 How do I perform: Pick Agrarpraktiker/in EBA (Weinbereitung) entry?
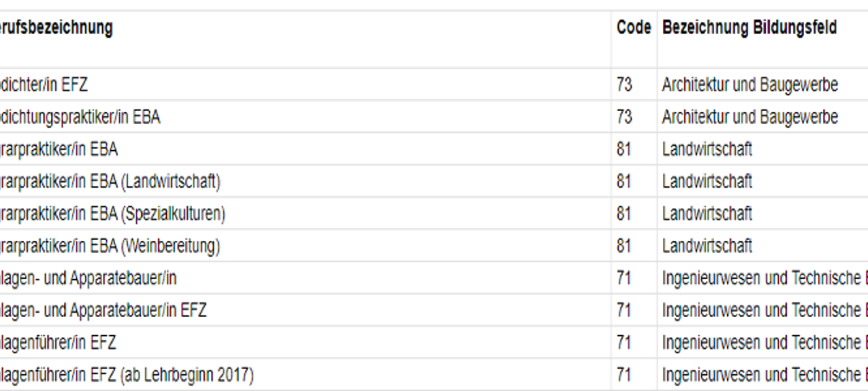[x=109, y=246]
